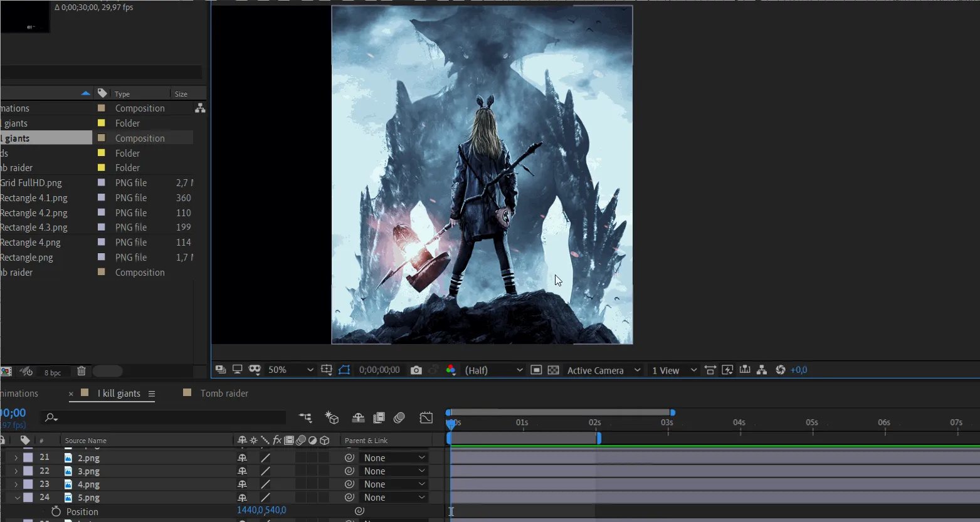
Task: Toggle the Position stopwatch keyframe icon
Action: tap(56, 511)
